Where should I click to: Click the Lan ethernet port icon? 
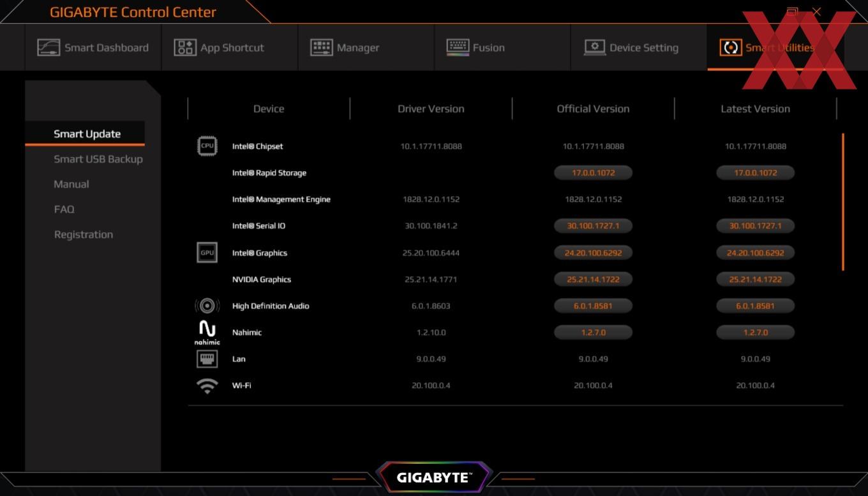click(x=207, y=359)
